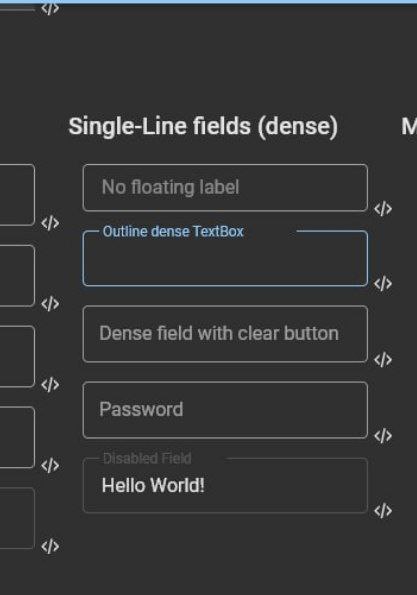Focus the third cut-off field in left column

[x=17, y=356]
